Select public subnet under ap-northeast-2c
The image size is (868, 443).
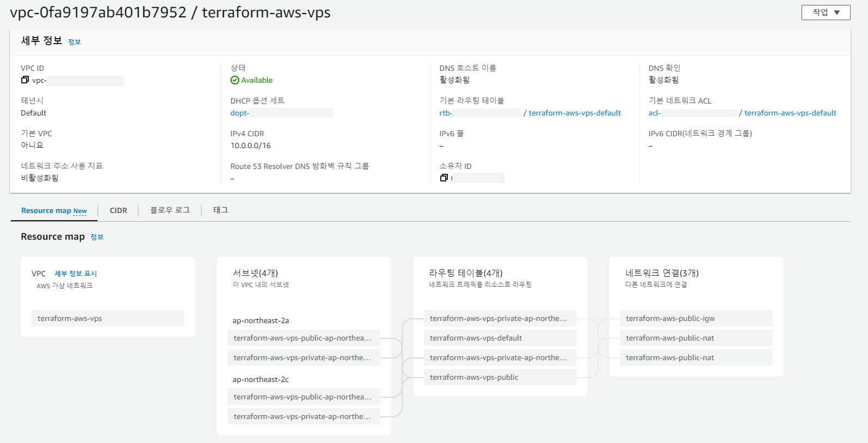tap(304, 397)
